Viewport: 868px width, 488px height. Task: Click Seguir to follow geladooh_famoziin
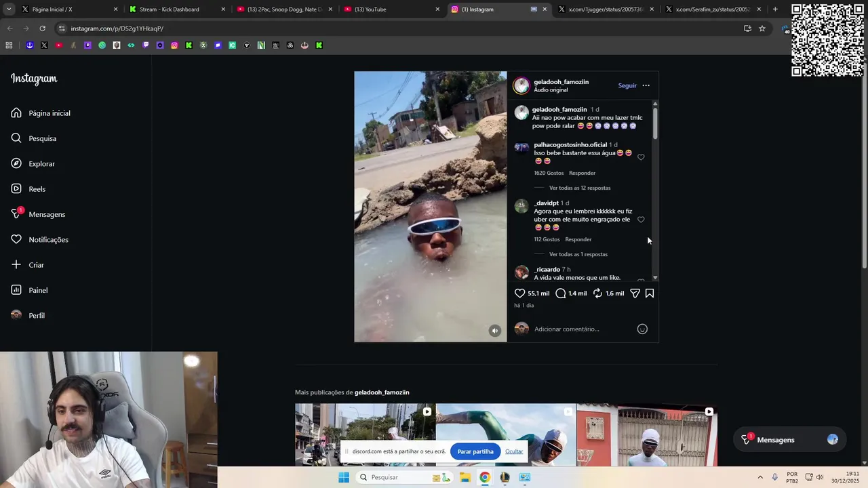click(627, 85)
